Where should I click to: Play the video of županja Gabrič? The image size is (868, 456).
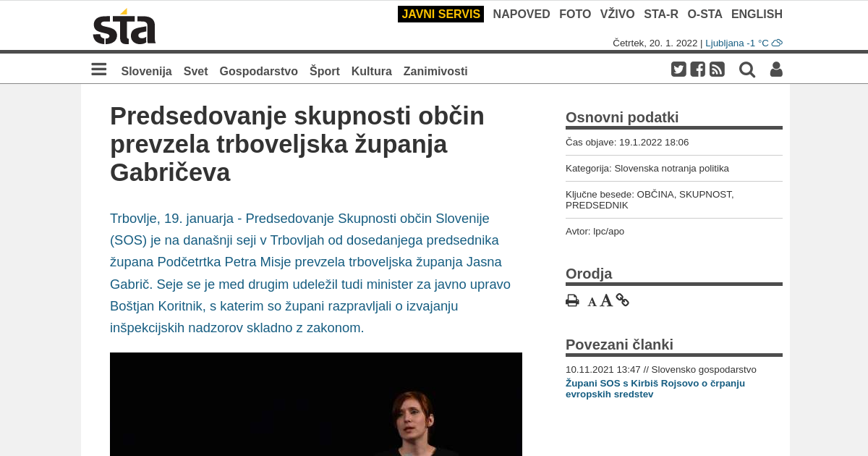coord(316,404)
